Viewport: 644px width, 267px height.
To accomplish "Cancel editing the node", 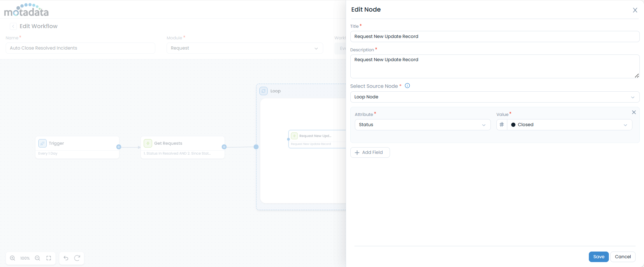I will (x=623, y=257).
